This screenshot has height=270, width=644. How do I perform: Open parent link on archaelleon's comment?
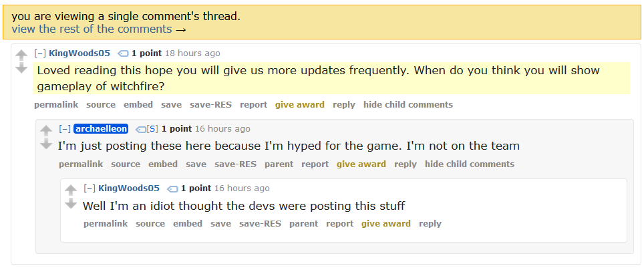coord(279,164)
